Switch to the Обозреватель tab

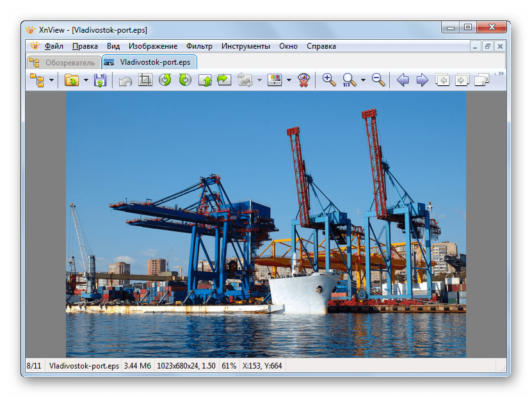pyautogui.click(x=64, y=62)
